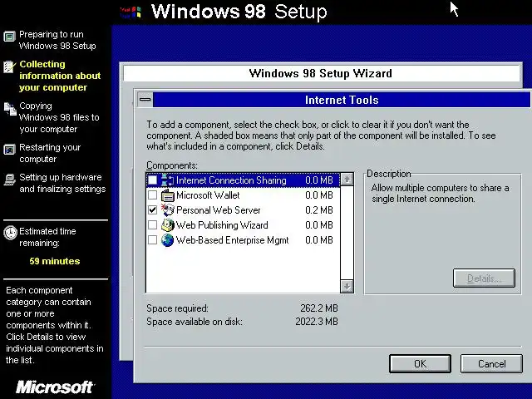Open the Internet Tools system menu box
532x399 pixels.
click(x=145, y=100)
